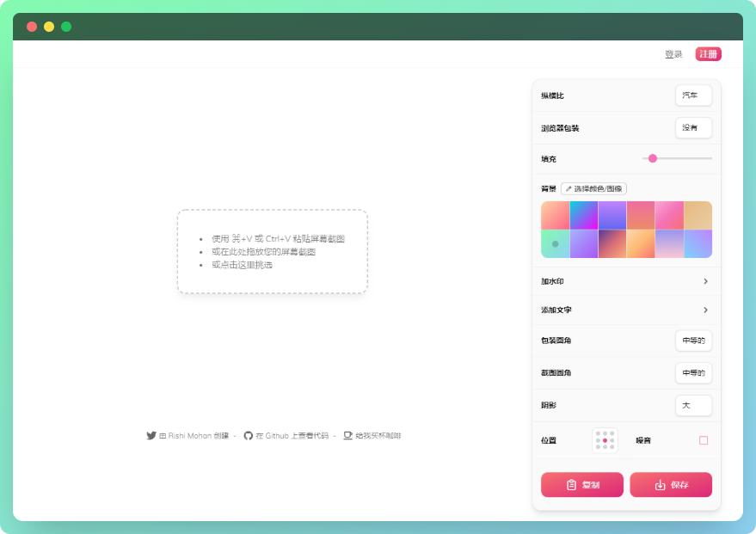The image size is (756, 534).
Task: Click the 登录 login link
Action: (673, 54)
